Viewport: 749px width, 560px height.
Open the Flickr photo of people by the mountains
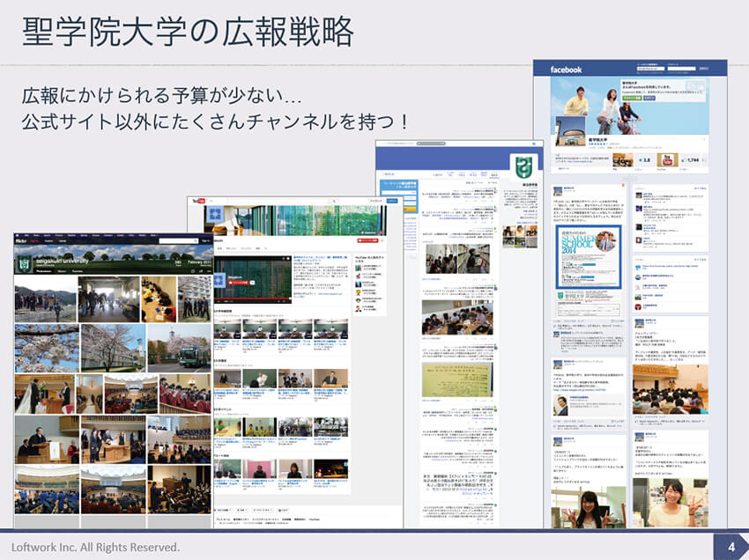[x=45, y=298]
